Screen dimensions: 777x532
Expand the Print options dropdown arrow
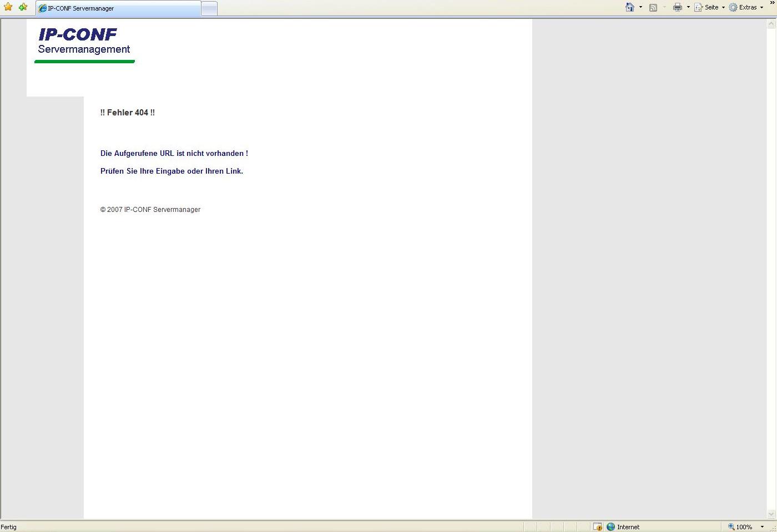point(688,7)
